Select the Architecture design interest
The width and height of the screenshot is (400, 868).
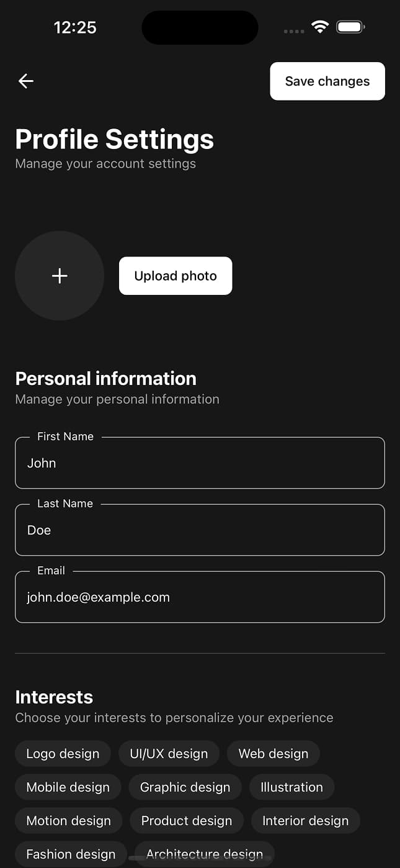tap(204, 854)
